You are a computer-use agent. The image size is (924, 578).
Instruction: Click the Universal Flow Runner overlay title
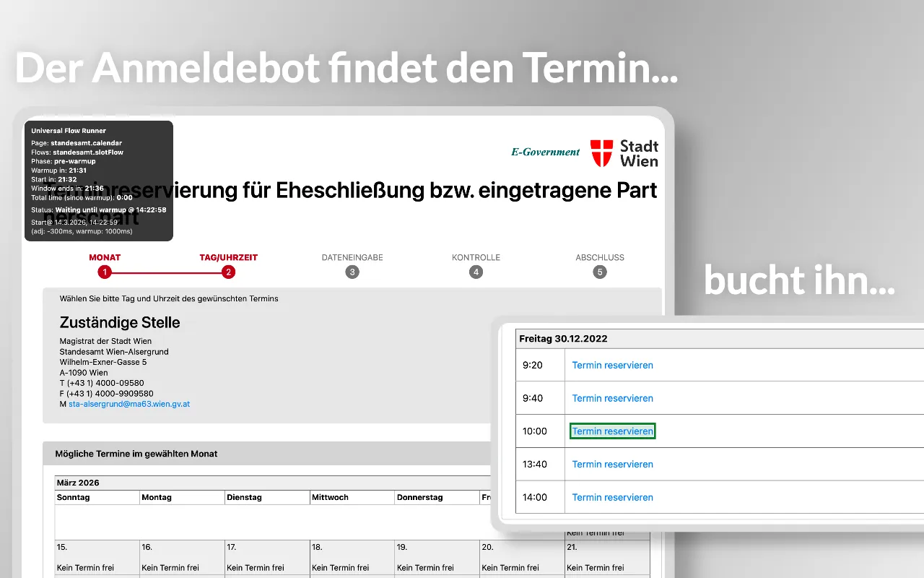[x=69, y=131]
